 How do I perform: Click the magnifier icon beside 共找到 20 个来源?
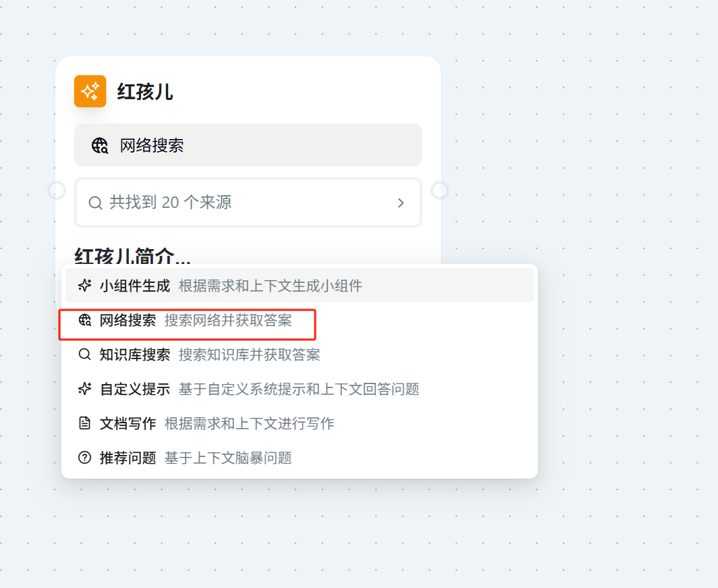click(x=95, y=203)
